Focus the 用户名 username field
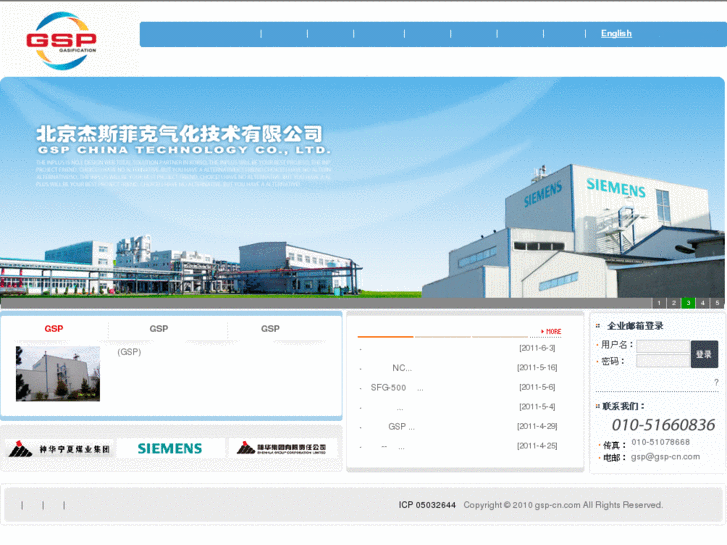The width and height of the screenshot is (727, 545). (663, 346)
